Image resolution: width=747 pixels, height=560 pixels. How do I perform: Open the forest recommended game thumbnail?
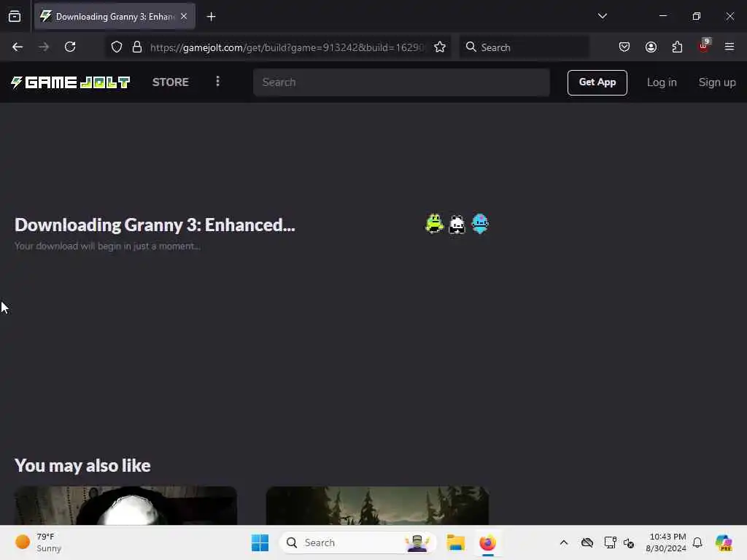click(377, 505)
